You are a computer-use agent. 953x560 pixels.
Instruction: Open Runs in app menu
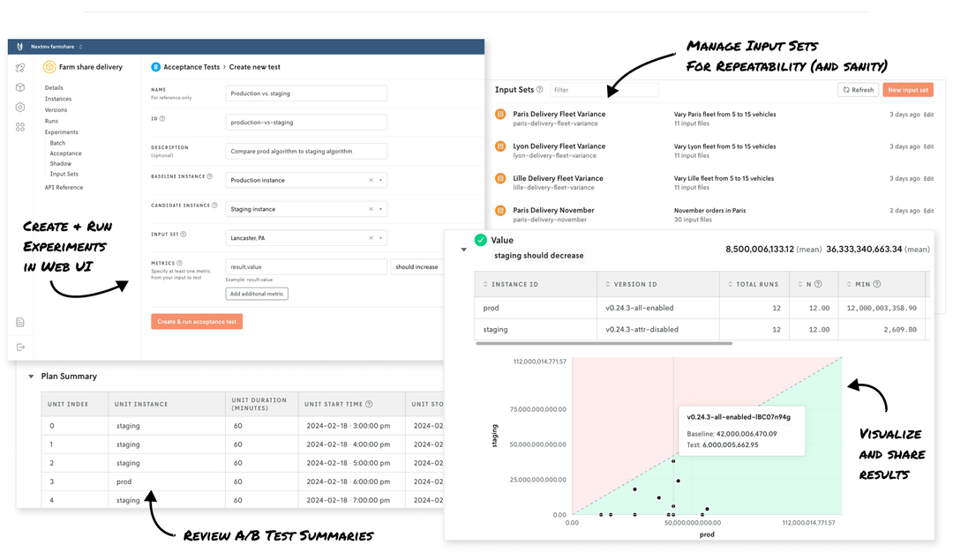tap(51, 121)
